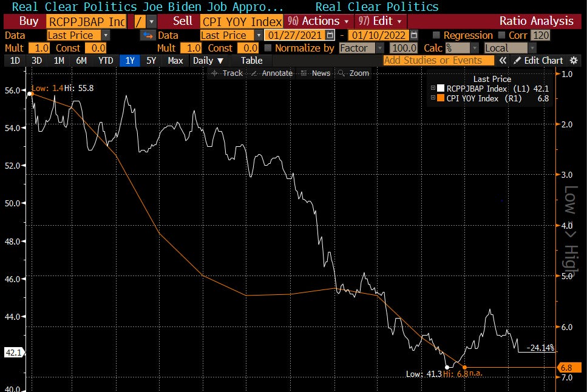The width and height of the screenshot is (587, 392).
Task: Click the Ratio Analysis title
Action: [536, 21]
